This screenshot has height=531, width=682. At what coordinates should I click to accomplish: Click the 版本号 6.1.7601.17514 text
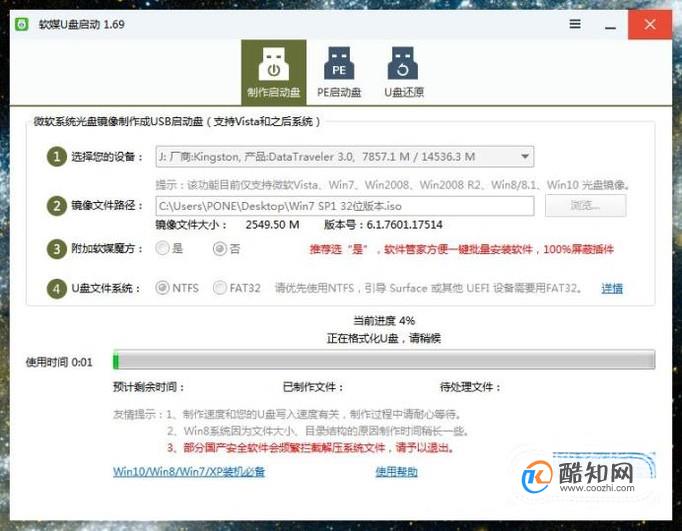[x=383, y=225]
